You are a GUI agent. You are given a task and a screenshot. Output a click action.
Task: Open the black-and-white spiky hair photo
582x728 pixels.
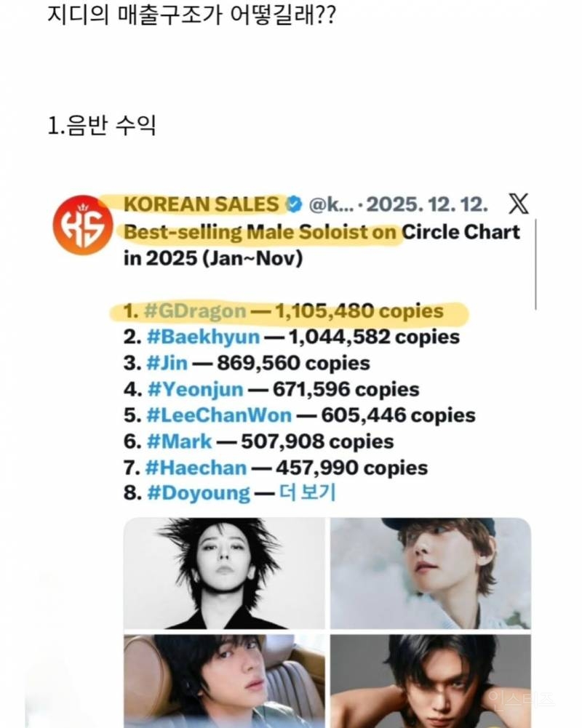[x=224, y=573]
